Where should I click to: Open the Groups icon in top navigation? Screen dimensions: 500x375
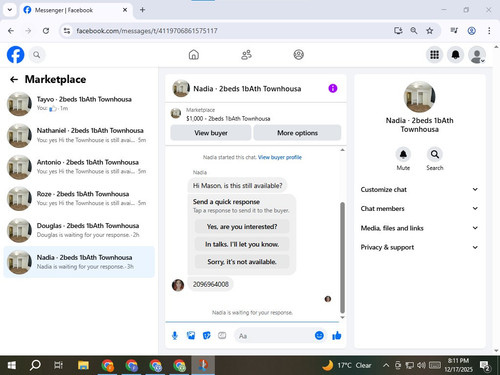click(x=298, y=55)
